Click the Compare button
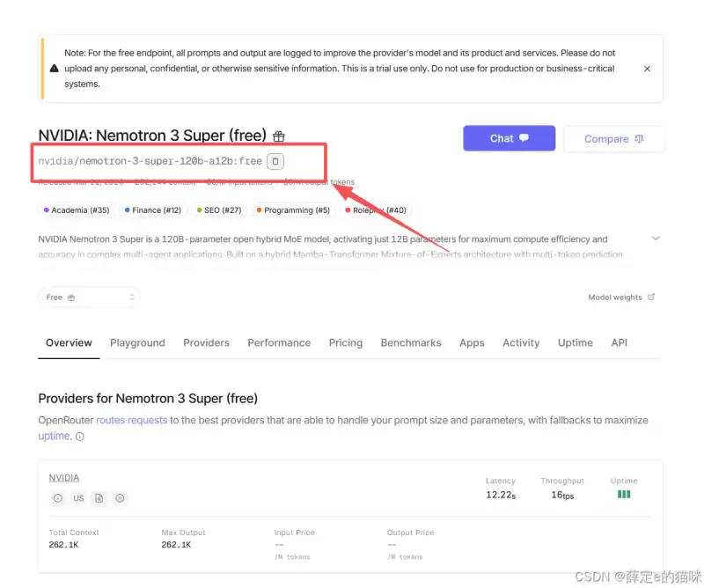The width and height of the screenshot is (704, 588). (x=613, y=139)
